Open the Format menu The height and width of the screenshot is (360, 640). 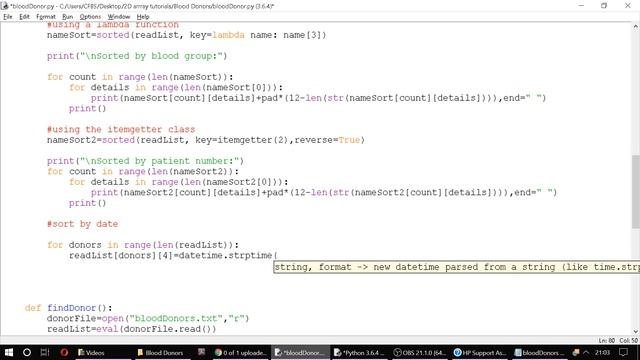pyautogui.click(x=46, y=17)
